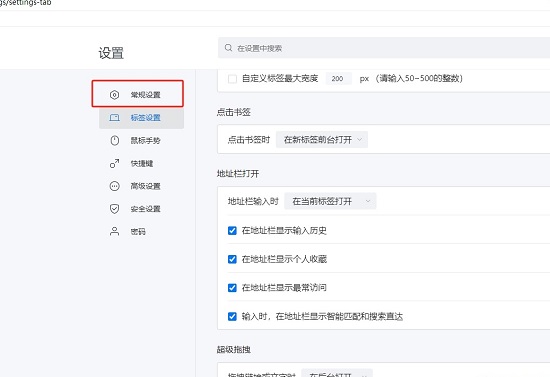Click the magnifier icon in settings search
Viewport: 550px width, 377px height.
pyautogui.click(x=228, y=48)
